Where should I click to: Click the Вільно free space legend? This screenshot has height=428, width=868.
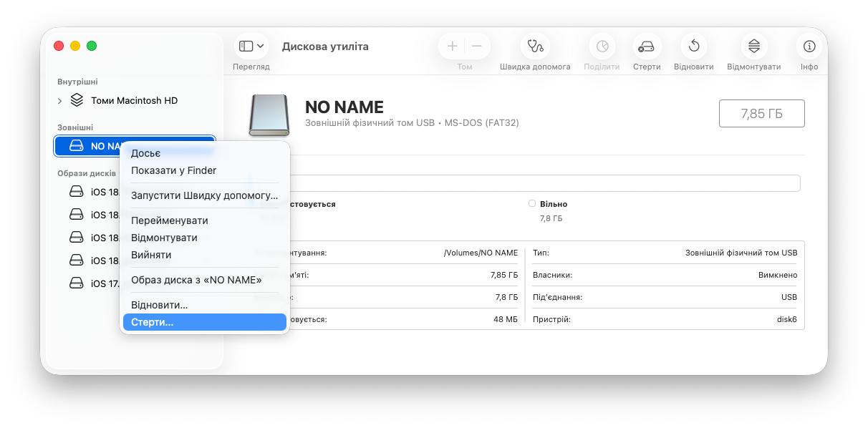pos(548,204)
